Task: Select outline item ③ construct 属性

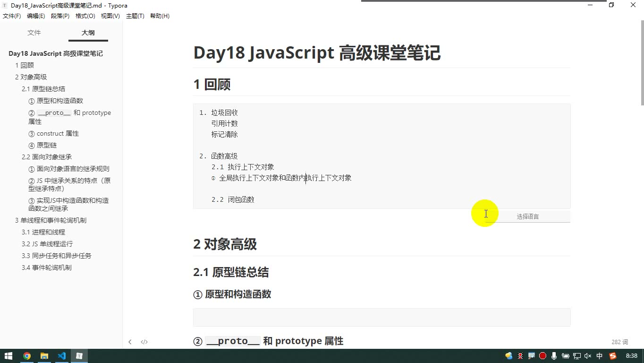Action: (54, 133)
